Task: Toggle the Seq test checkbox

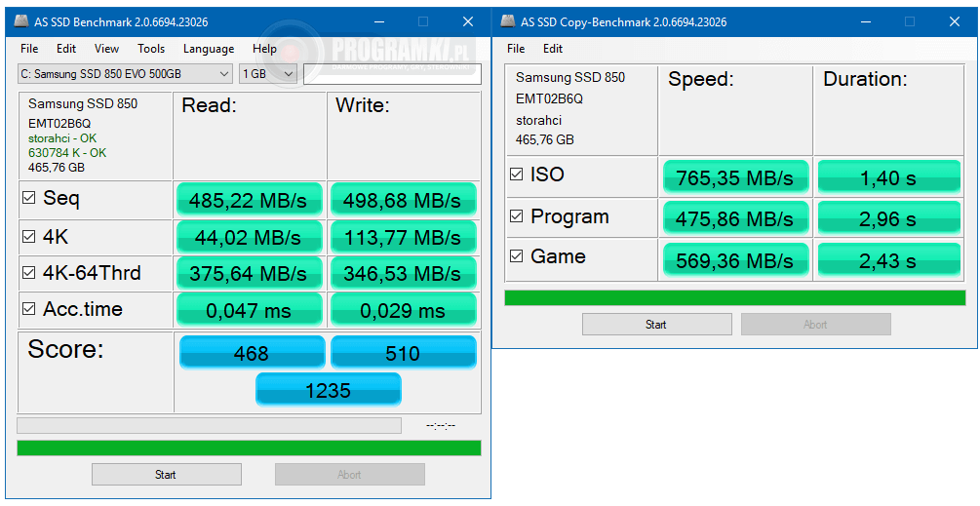Action: tap(28, 198)
